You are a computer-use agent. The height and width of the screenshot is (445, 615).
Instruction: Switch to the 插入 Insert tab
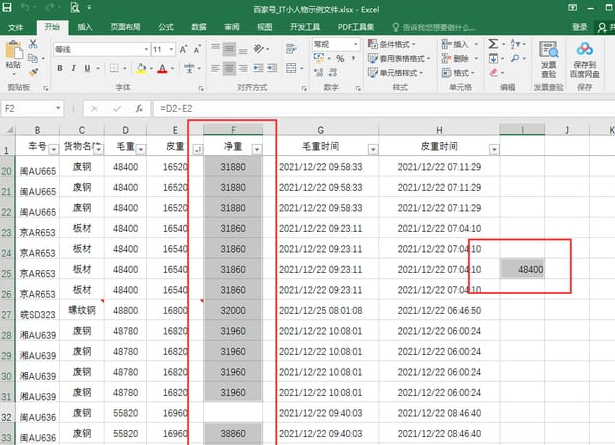click(85, 27)
